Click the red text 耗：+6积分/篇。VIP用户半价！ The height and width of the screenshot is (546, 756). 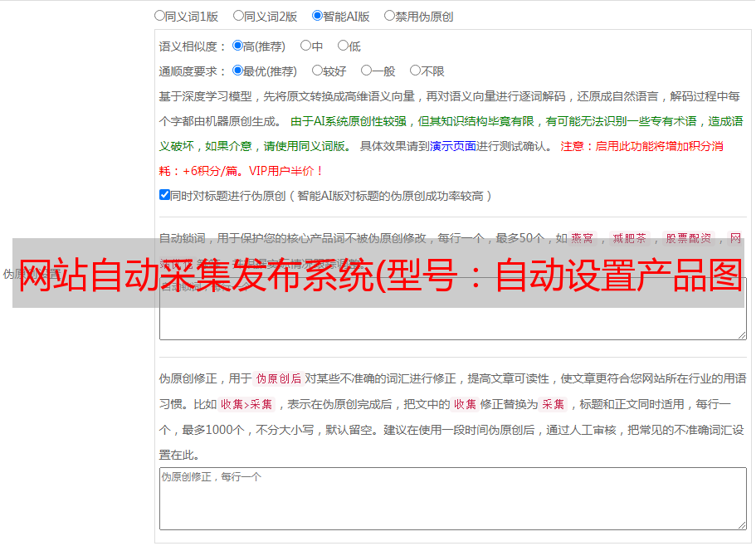pos(241,171)
